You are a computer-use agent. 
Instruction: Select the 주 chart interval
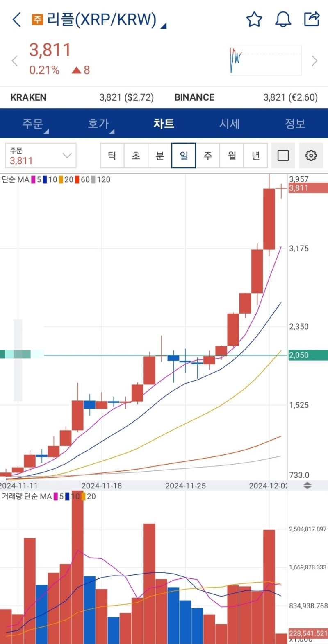click(x=208, y=156)
